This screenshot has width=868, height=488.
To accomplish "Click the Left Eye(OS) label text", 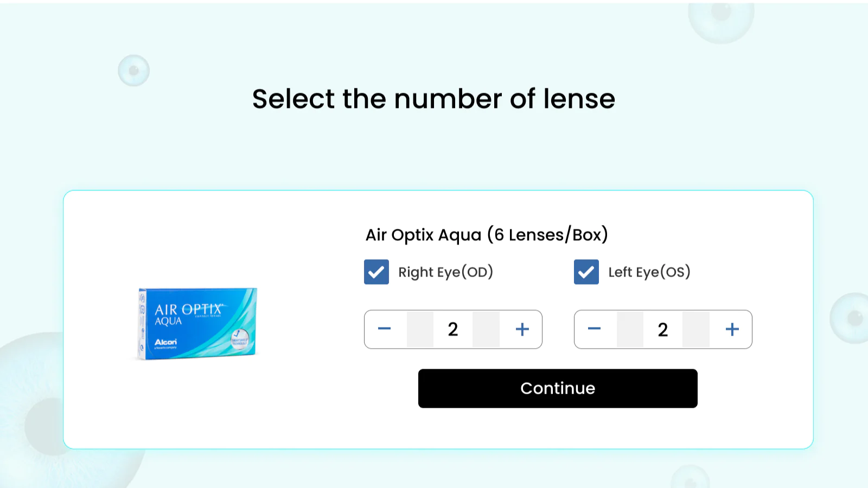I will point(649,272).
